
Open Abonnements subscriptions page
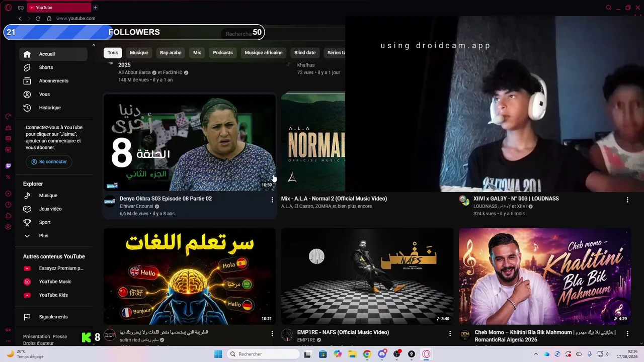53,81
